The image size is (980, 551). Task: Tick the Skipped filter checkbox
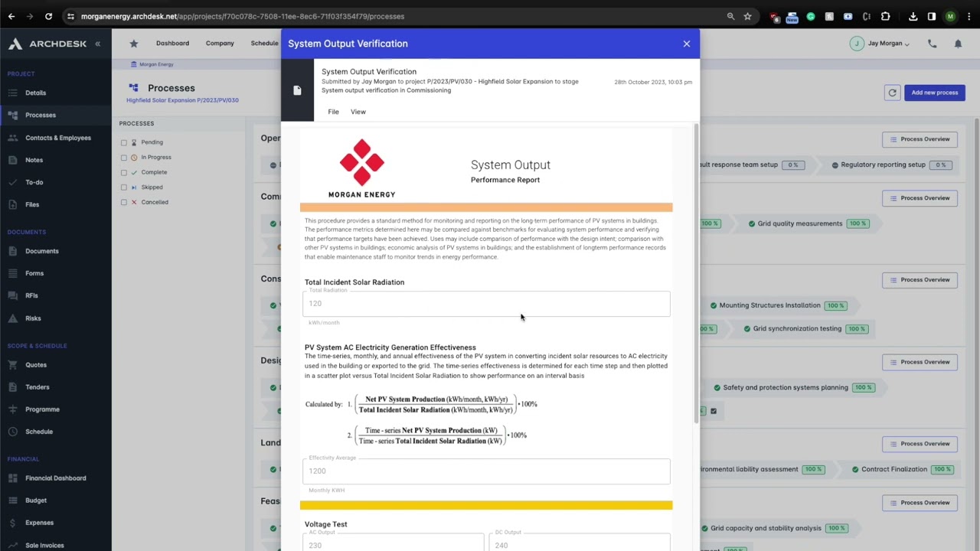pyautogui.click(x=124, y=187)
